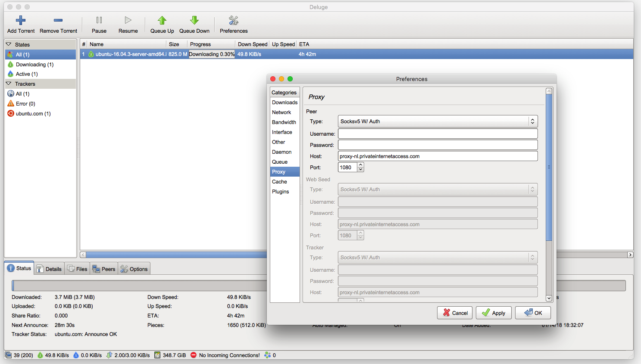
Task: Sort torrents by the Down Speed column
Action: 252,44
